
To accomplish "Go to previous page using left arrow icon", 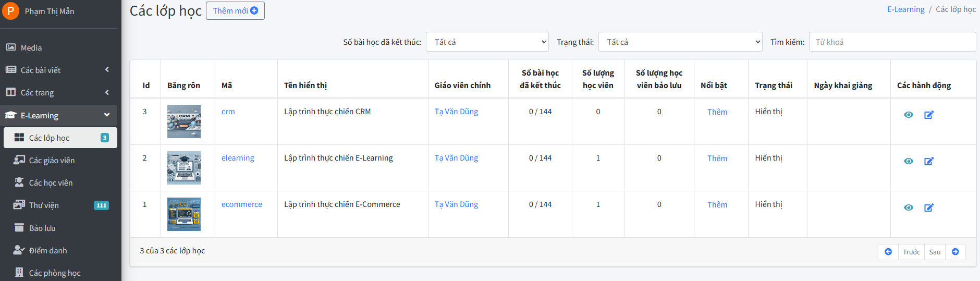I will pos(888,252).
